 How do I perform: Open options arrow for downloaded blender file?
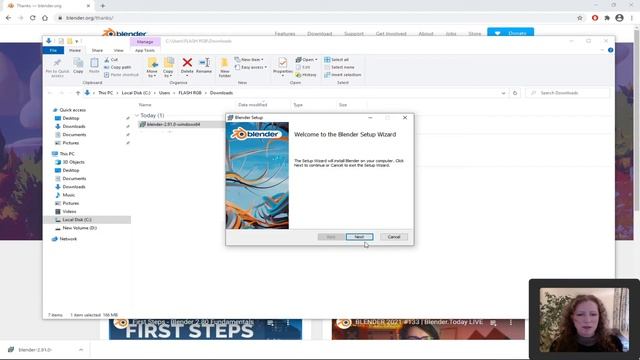click(80, 350)
